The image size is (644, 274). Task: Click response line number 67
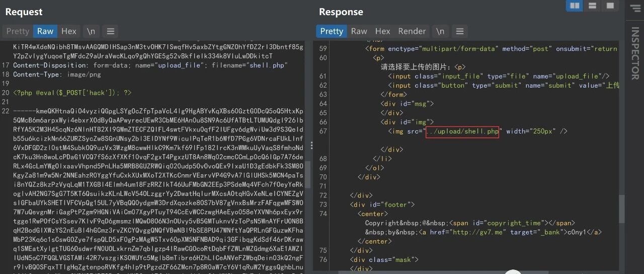[x=323, y=131]
